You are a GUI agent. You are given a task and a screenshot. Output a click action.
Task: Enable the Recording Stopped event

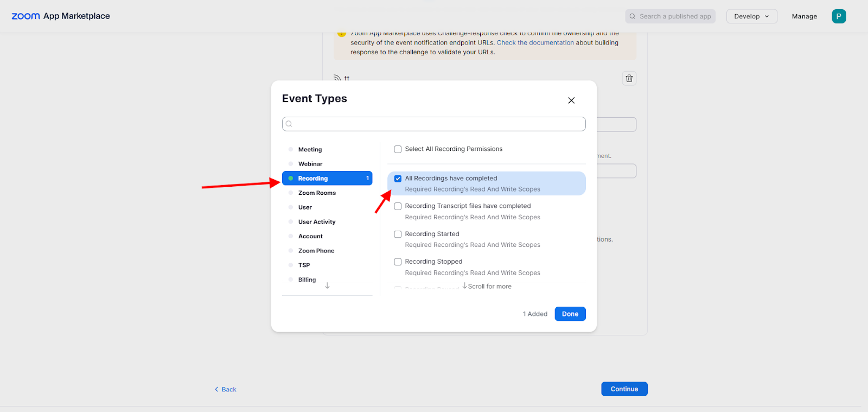(398, 262)
